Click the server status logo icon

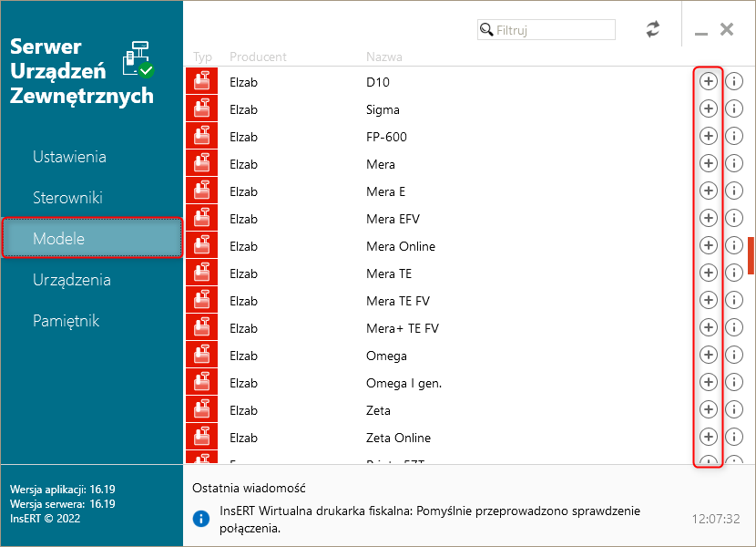138,59
